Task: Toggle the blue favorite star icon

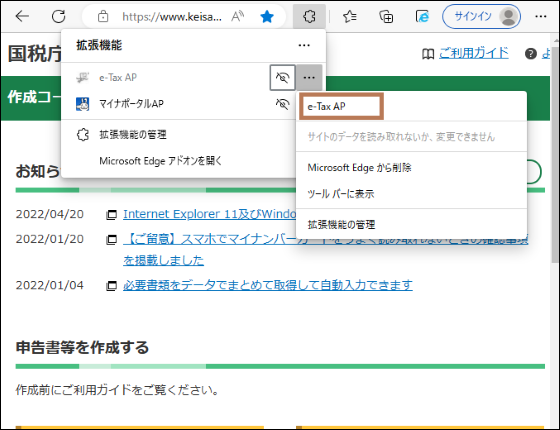Action: click(267, 16)
